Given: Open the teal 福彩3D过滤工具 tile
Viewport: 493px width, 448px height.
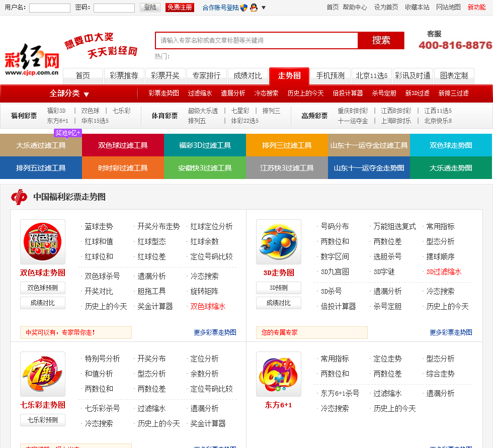Looking at the screenshot, I should (205, 145).
